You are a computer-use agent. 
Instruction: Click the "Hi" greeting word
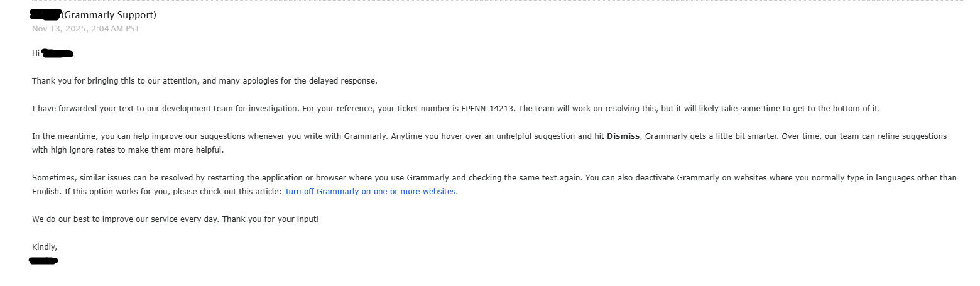click(x=36, y=53)
